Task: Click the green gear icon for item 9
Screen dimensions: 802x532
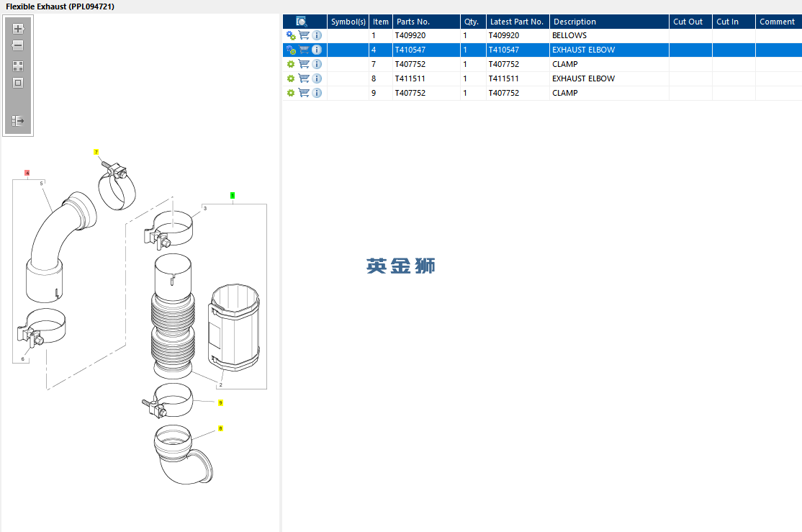Action: tap(291, 93)
